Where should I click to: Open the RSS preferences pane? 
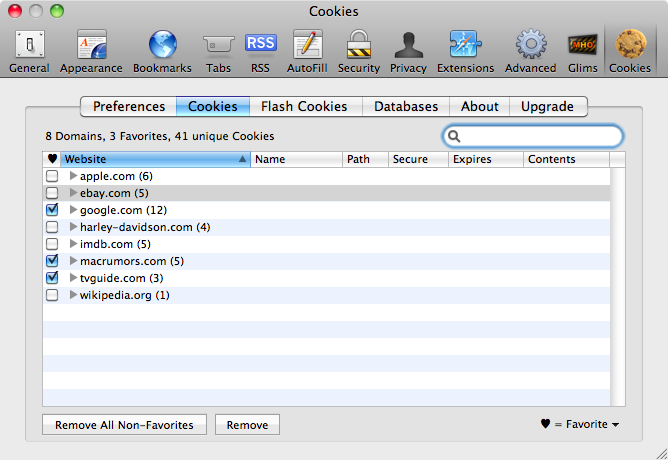click(260, 51)
